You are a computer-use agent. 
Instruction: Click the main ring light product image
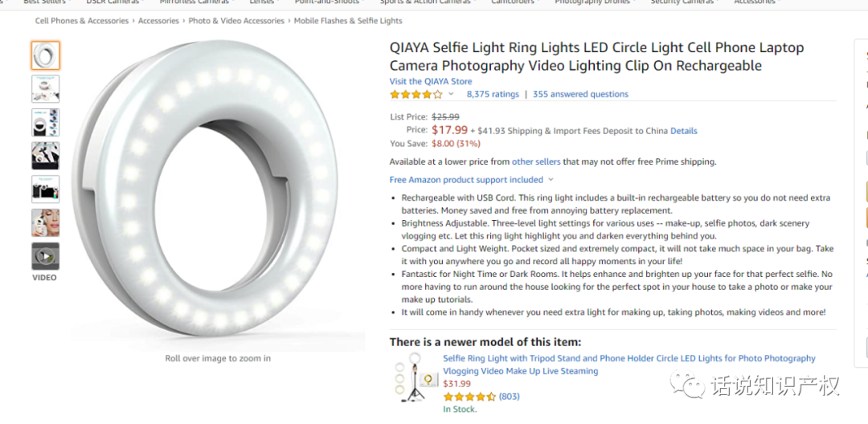[x=217, y=189]
